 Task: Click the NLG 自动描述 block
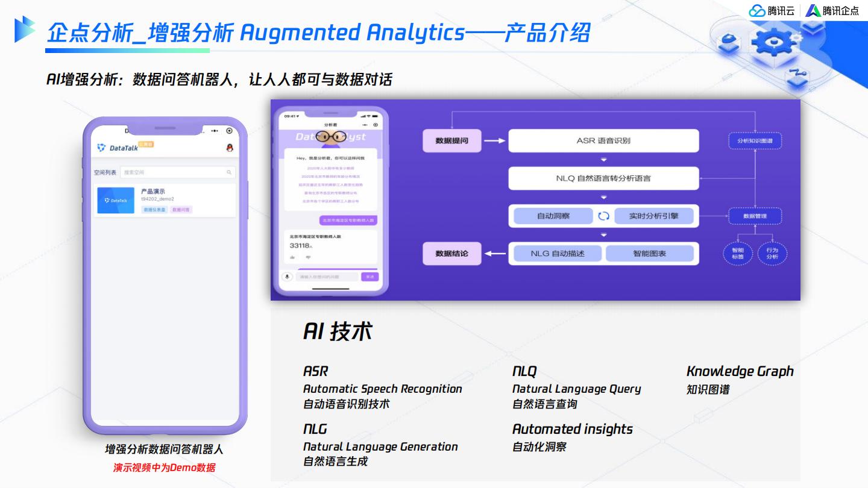[x=558, y=254]
